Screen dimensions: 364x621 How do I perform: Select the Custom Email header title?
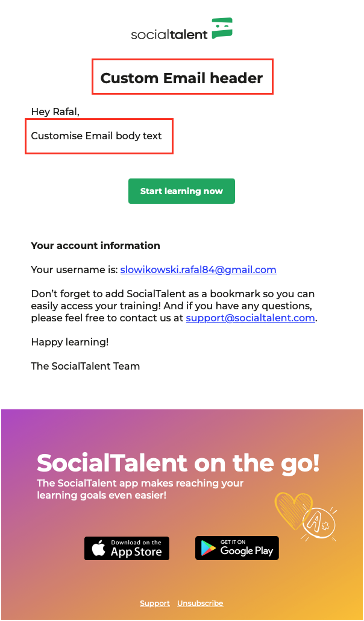[x=181, y=78]
